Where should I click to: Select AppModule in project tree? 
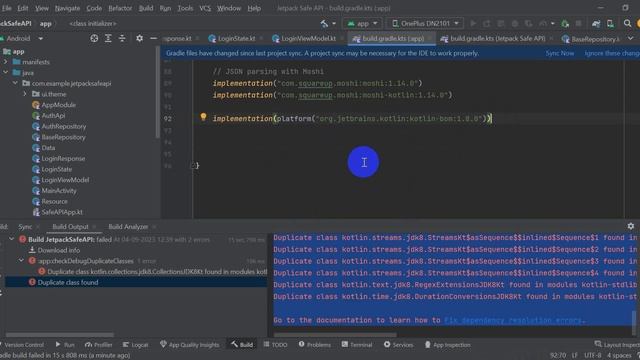[x=54, y=105]
